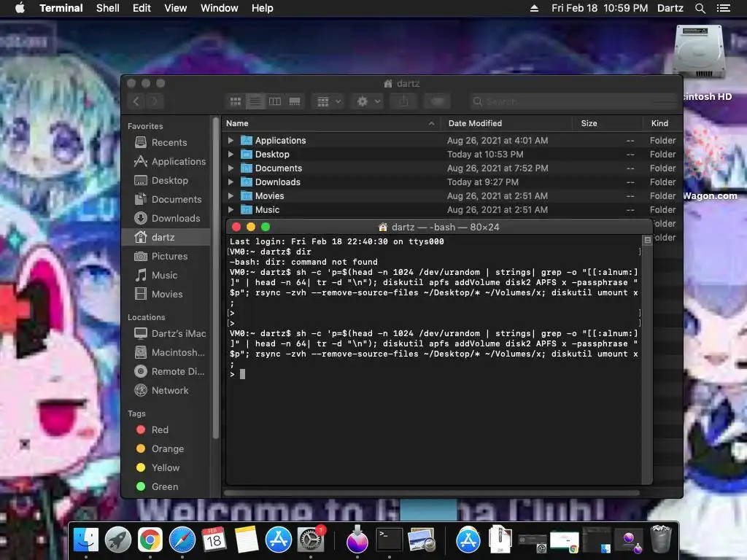Open the View menu
747x560 pixels.
tap(175, 8)
